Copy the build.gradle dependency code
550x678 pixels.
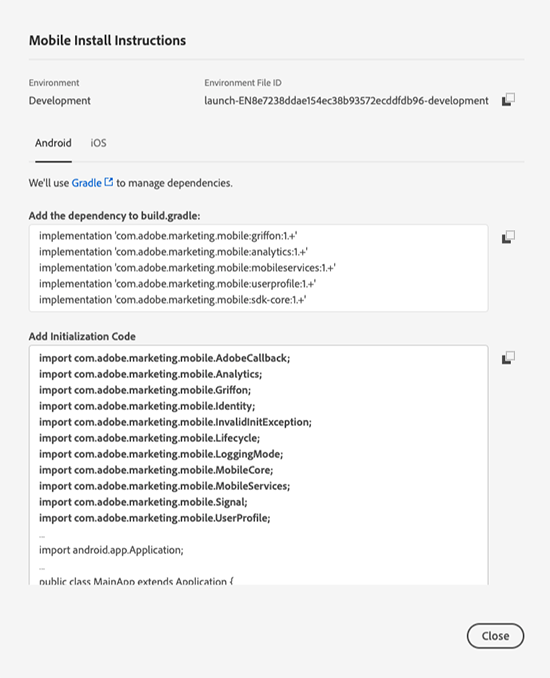[x=508, y=237]
